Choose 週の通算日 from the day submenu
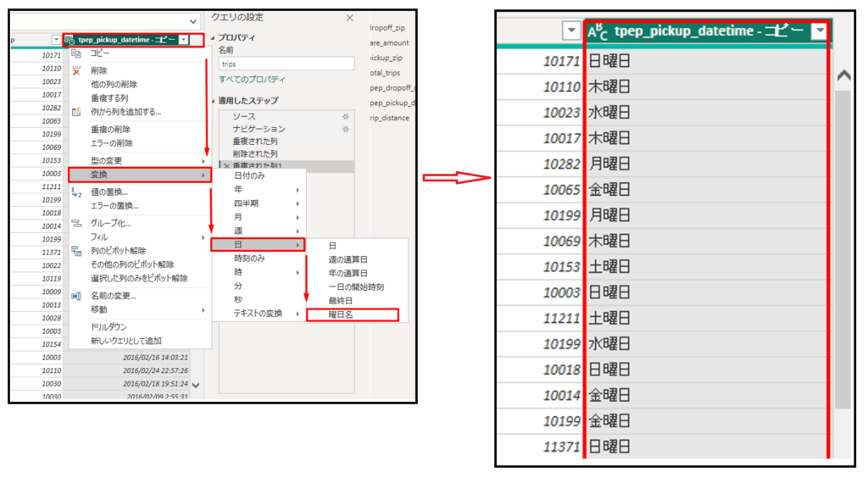This screenshot has width=868, height=484. (x=348, y=259)
